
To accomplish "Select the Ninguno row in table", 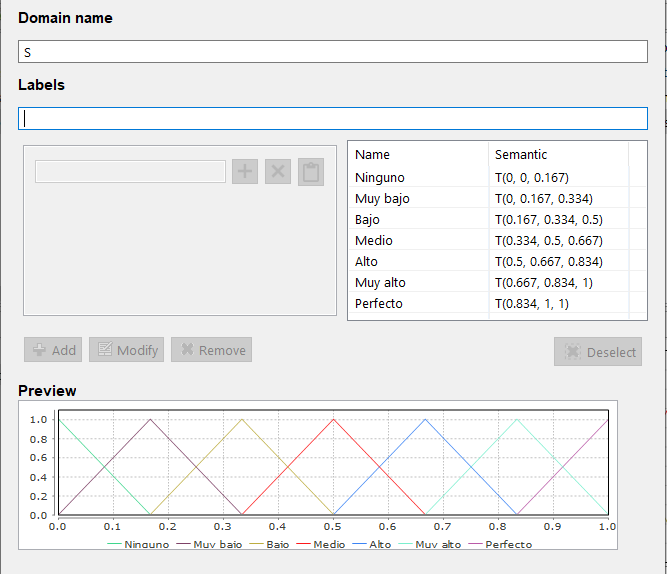I will tap(420, 177).
